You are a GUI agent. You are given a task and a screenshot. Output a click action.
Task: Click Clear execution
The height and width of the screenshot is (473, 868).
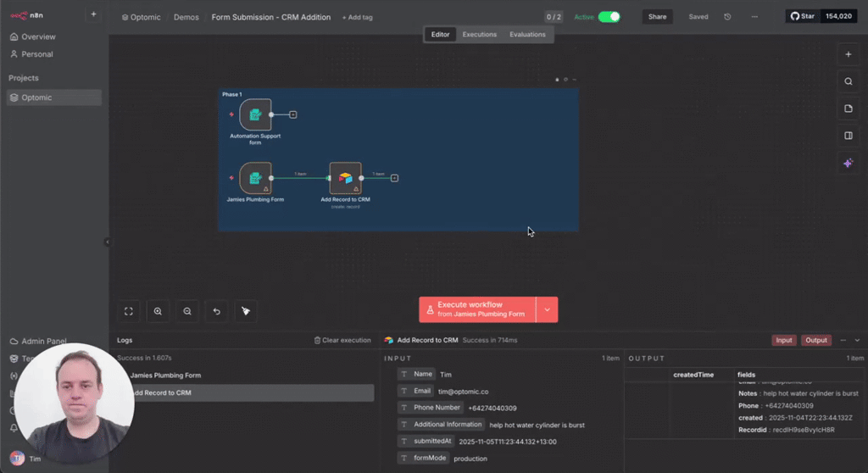(x=342, y=340)
